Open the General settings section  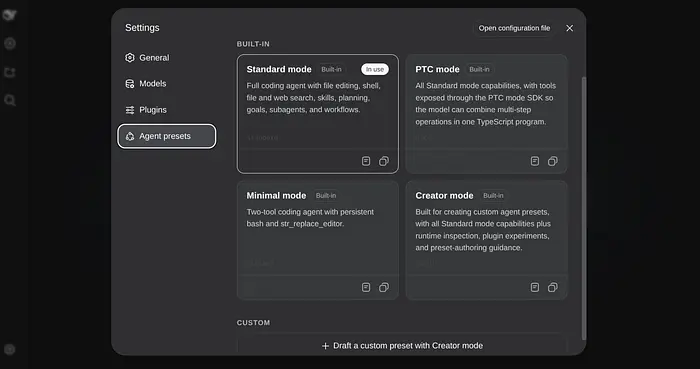click(x=167, y=58)
